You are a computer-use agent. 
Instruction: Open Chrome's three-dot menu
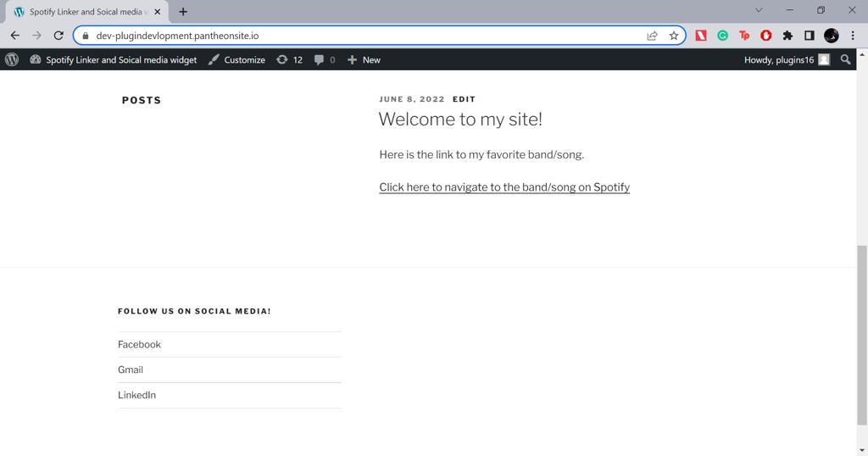853,36
